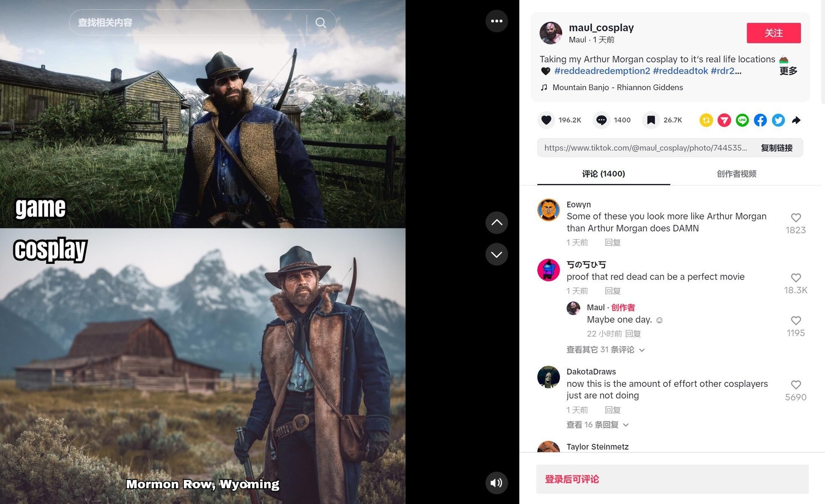Mute the sound with speaker button
The width and height of the screenshot is (825, 504).
click(x=497, y=483)
